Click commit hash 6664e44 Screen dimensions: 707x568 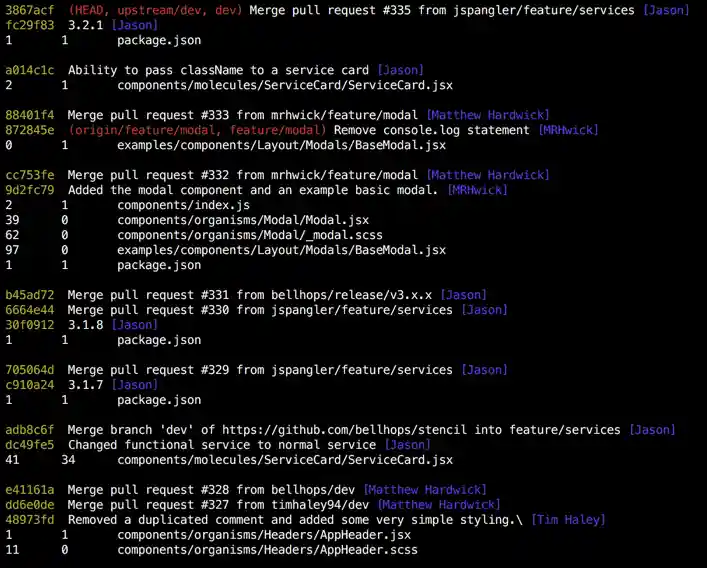[x=29, y=310]
